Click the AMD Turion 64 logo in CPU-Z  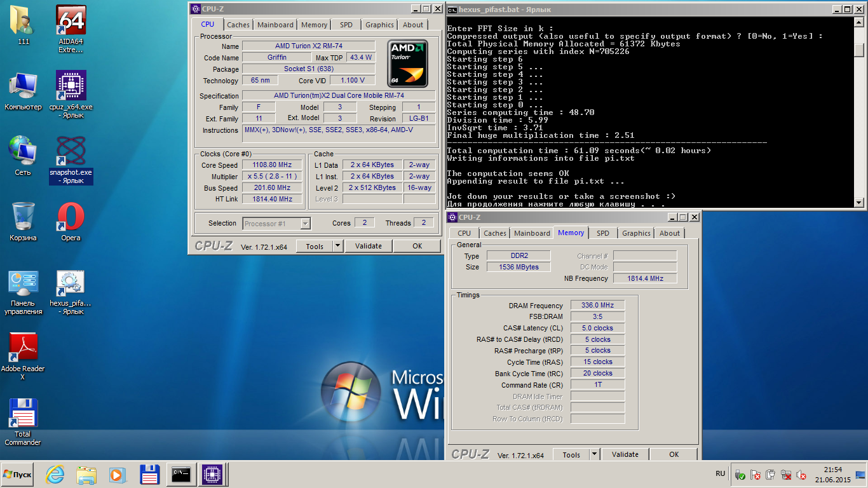(x=407, y=64)
